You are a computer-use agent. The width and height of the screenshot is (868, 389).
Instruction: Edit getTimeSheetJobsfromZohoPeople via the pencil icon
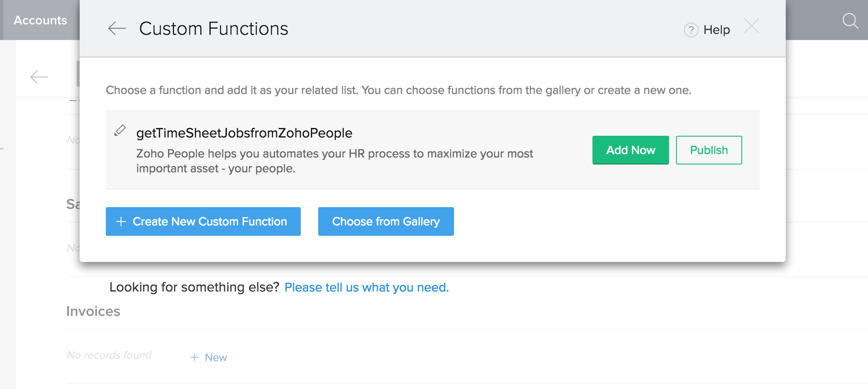point(120,131)
